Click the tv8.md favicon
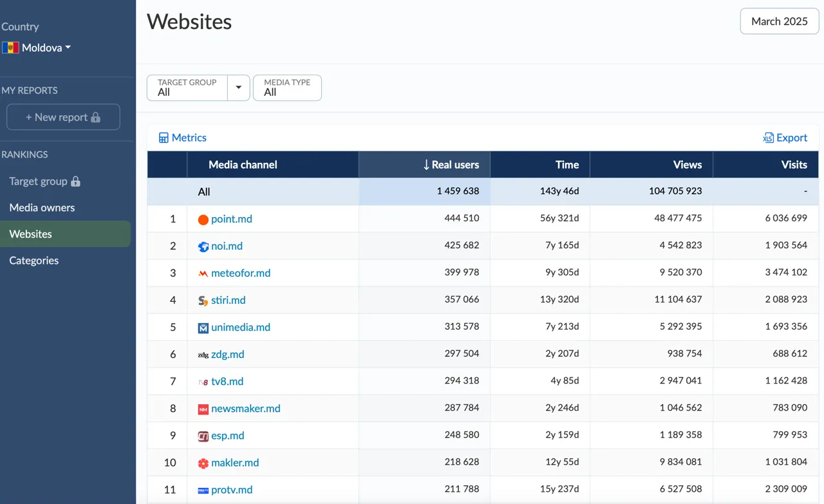 click(203, 382)
